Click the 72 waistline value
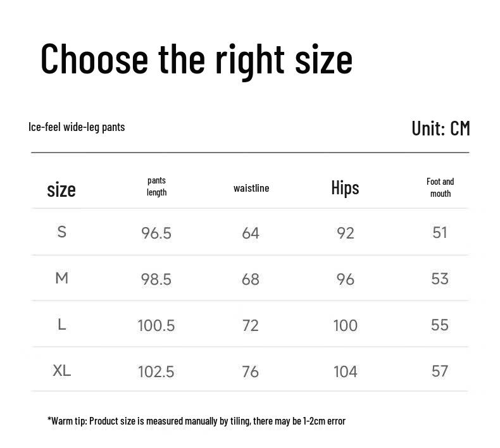The width and height of the screenshot is (500, 448). pyautogui.click(x=251, y=325)
